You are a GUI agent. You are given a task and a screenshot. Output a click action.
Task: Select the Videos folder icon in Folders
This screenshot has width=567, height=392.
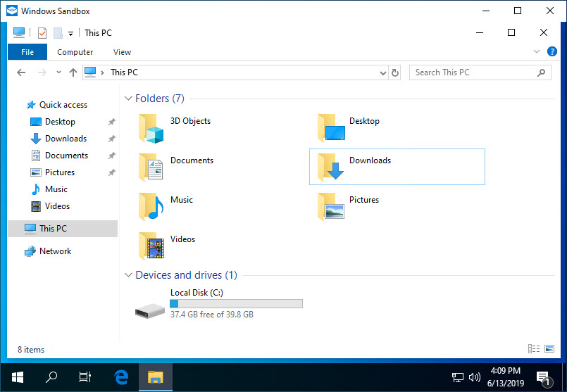[x=151, y=246]
